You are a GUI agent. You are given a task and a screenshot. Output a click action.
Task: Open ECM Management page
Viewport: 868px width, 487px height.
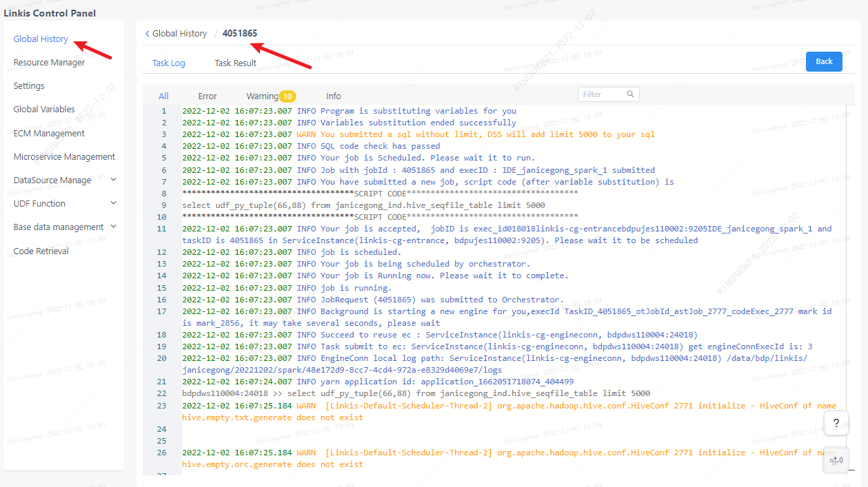49,134
